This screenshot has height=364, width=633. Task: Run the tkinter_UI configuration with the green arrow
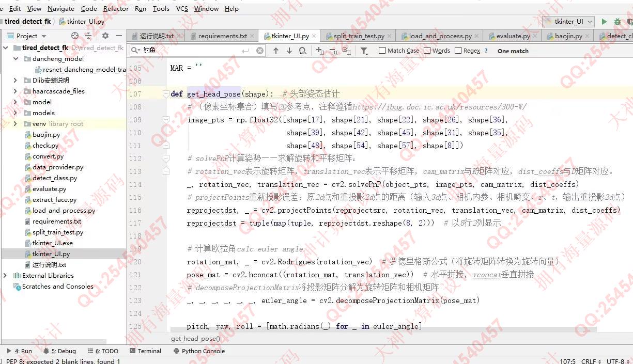(604, 22)
